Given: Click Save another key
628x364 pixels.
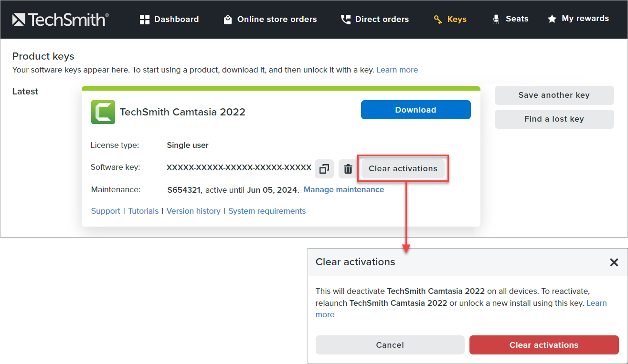Looking at the screenshot, I should tap(553, 95).
